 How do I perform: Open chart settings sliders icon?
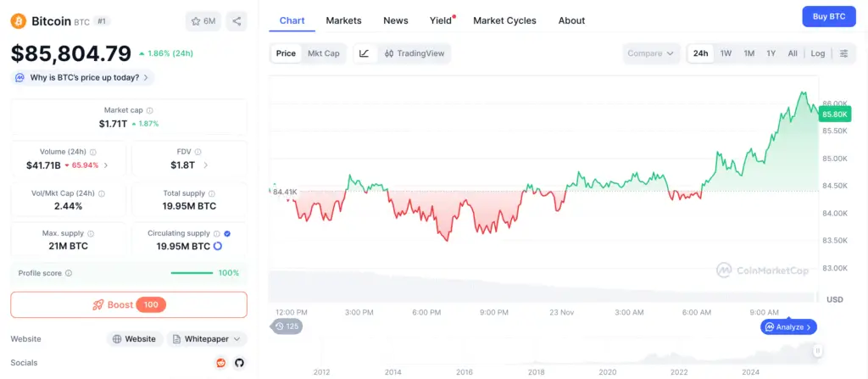(x=843, y=53)
